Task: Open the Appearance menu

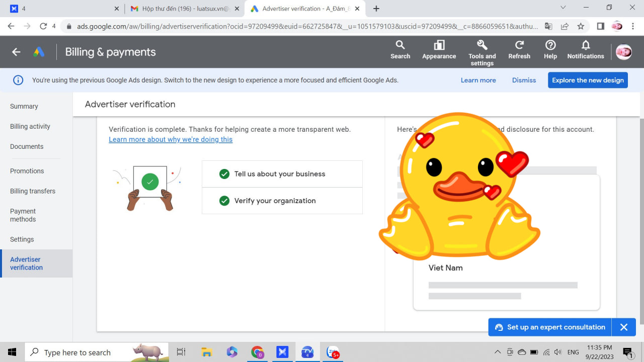Action: tap(439, 50)
